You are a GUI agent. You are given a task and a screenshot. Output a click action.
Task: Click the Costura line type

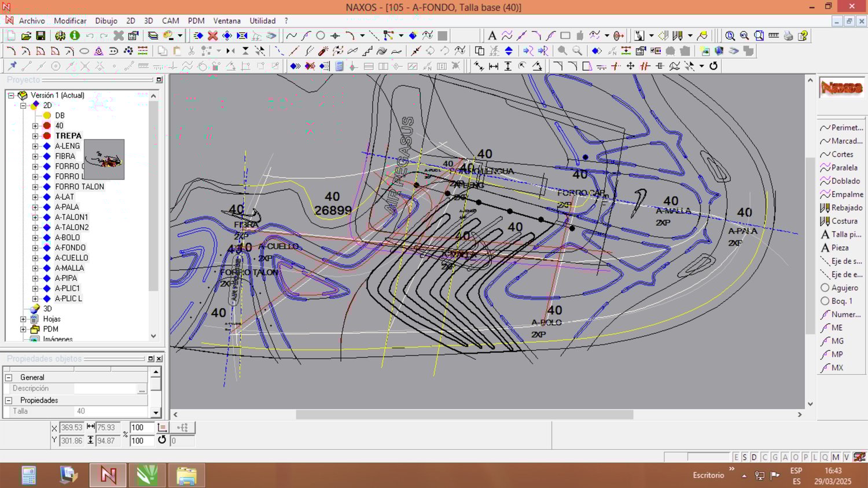[843, 221]
